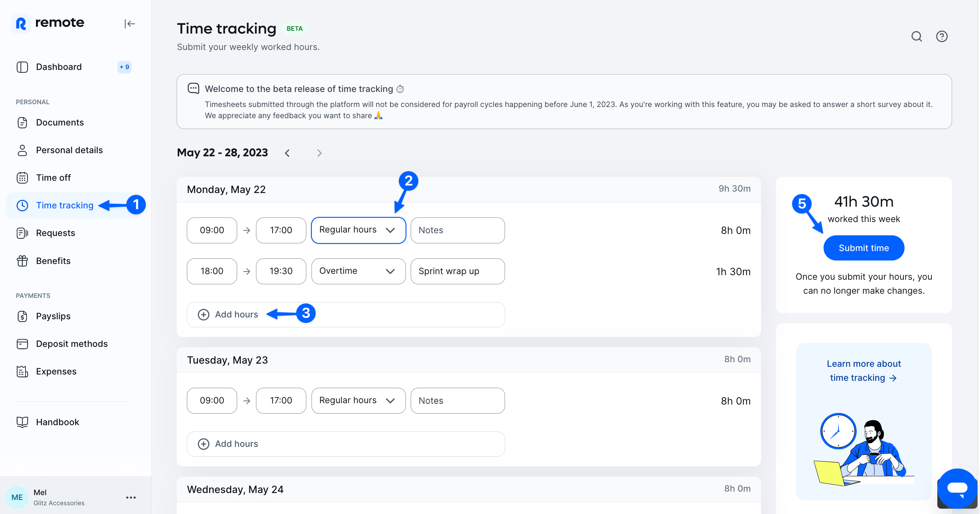
Task: Navigate to the previous week
Action: point(288,153)
